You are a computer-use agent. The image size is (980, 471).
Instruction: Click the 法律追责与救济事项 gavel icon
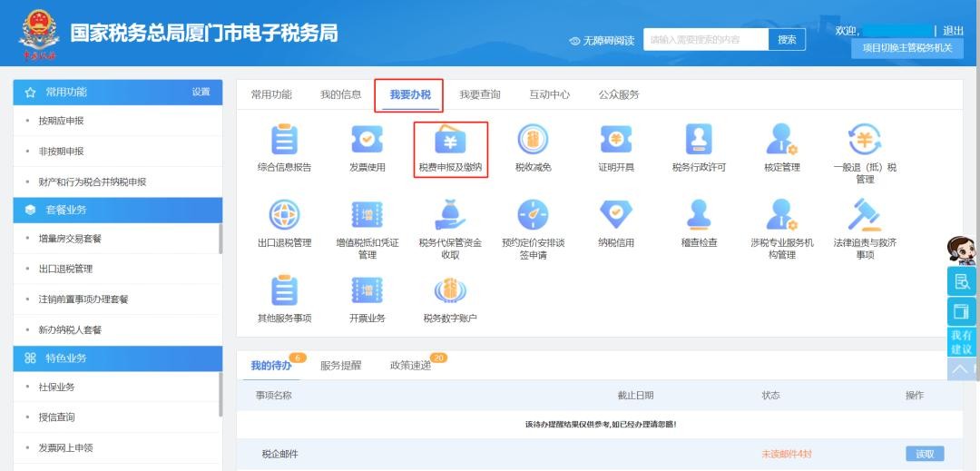(x=864, y=216)
